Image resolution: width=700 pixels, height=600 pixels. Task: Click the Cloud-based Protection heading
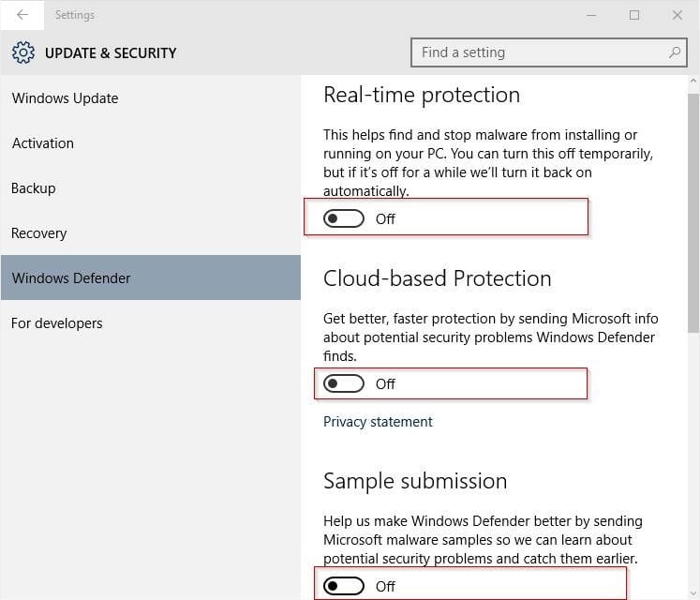point(437,278)
